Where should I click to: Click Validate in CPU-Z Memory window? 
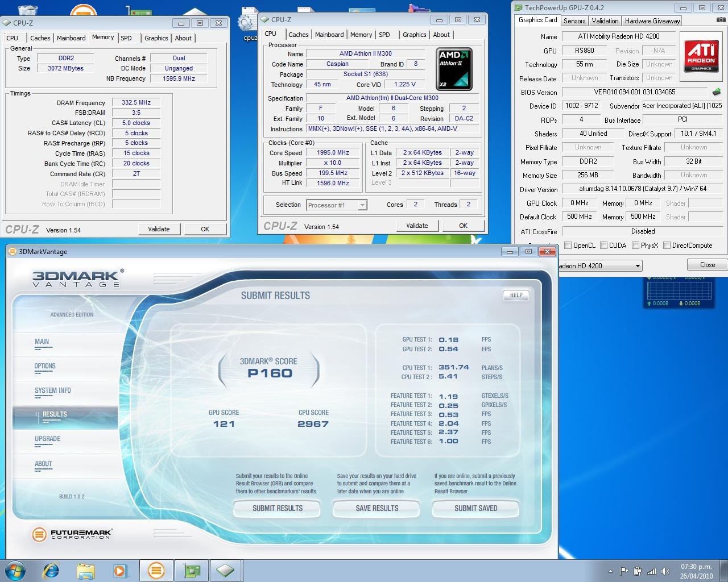click(x=159, y=229)
